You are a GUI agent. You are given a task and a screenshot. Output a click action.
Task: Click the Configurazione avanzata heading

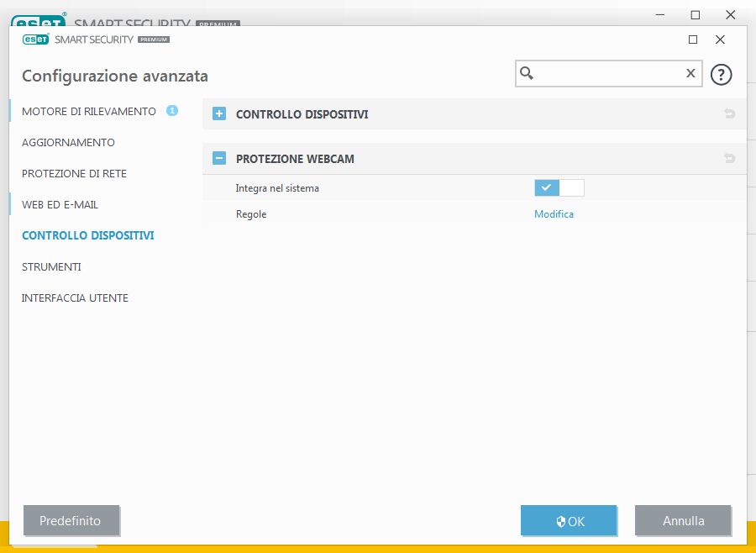[x=115, y=76]
